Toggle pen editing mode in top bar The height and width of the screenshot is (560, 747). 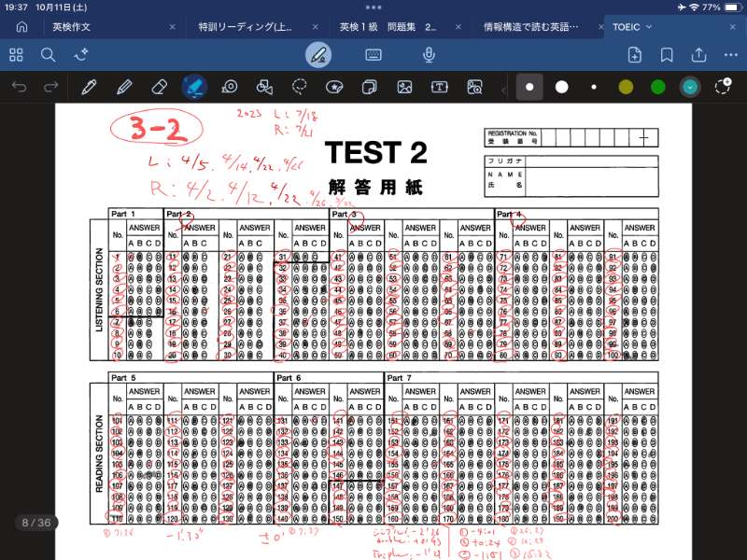click(x=318, y=55)
